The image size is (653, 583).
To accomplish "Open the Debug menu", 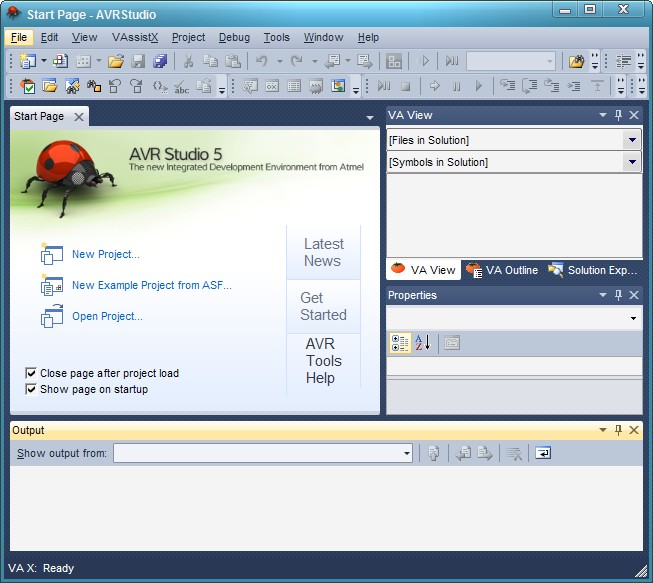I will (x=234, y=37).
